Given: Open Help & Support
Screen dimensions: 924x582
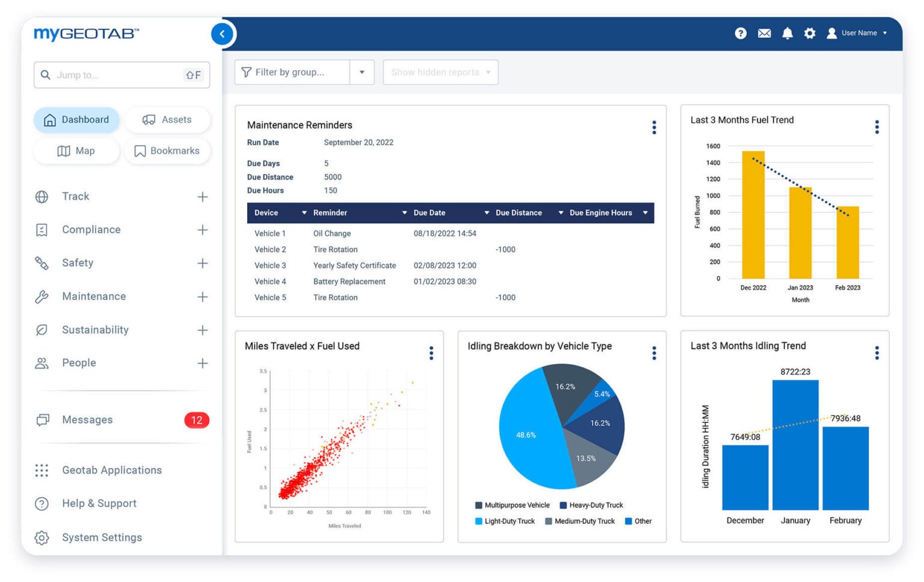Looking at the screenshot, I should pyautogui.click(x=99, y=503).
